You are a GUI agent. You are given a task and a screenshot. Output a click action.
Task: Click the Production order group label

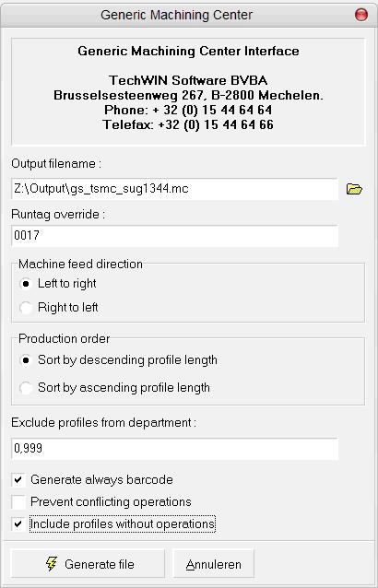pos(65,338)
